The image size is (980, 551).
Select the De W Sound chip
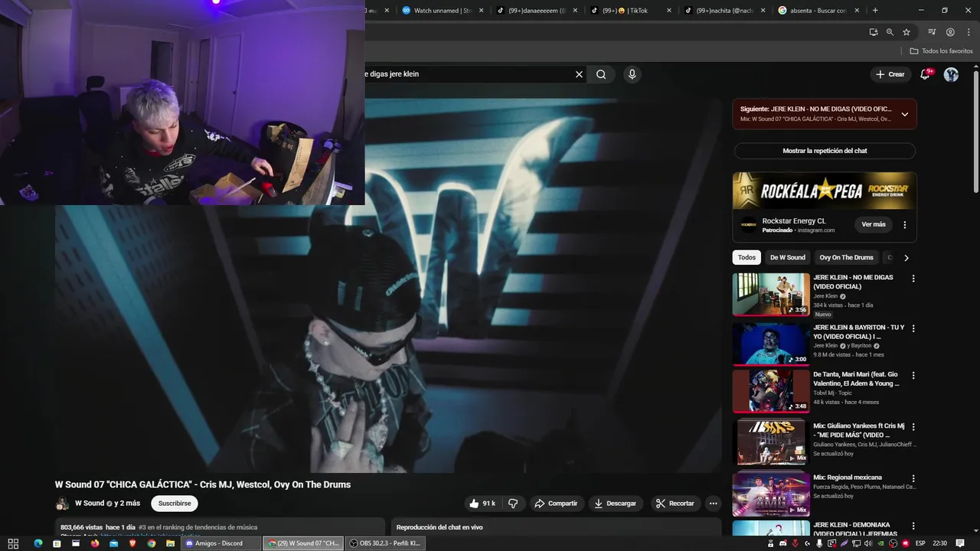787,257
